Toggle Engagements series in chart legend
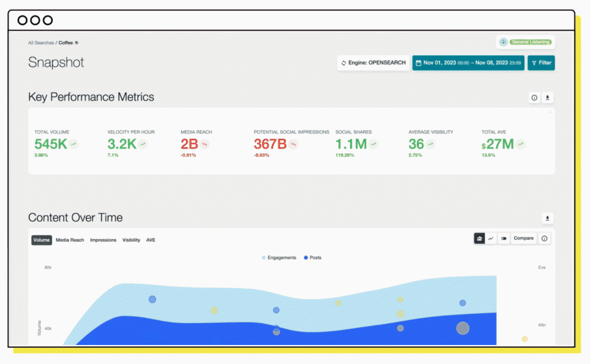The width and height of the screenshot is (590, 364). (279, 257)
